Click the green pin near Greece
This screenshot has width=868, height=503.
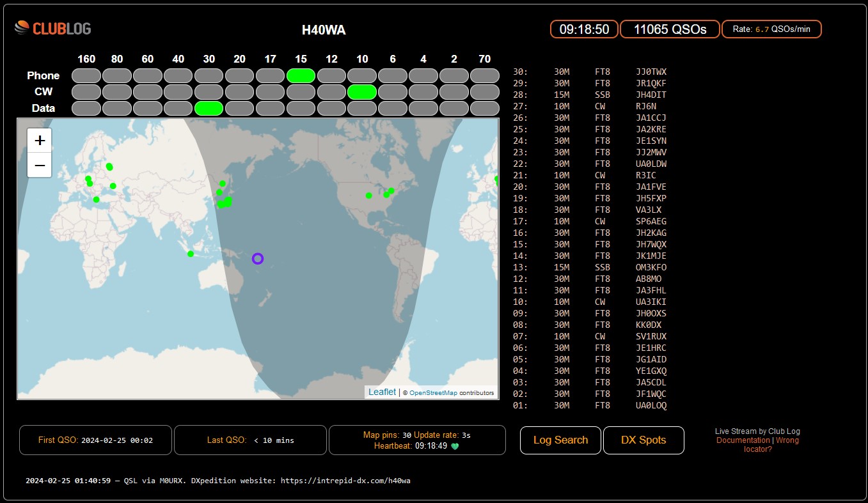(x=97, y=199)
